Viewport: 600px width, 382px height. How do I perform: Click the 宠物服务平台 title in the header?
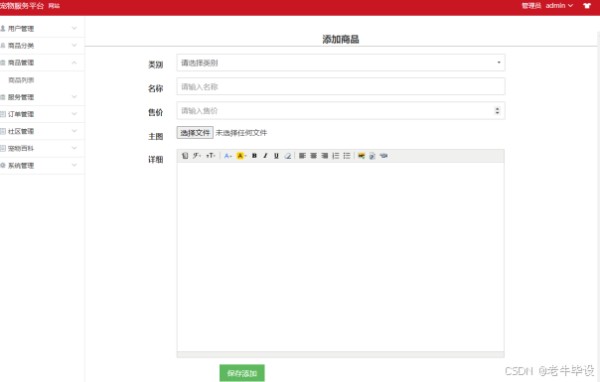tap(22, 6)
